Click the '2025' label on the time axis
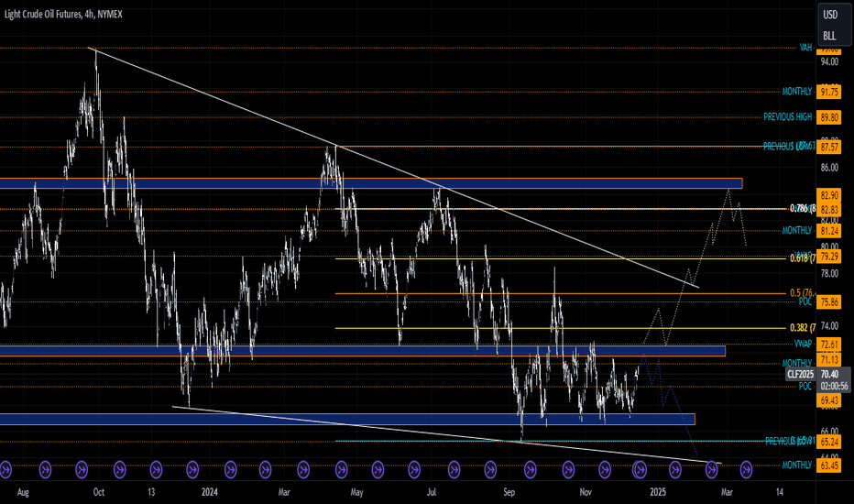The width and height of the screenshot is (854, 504). 658,493
